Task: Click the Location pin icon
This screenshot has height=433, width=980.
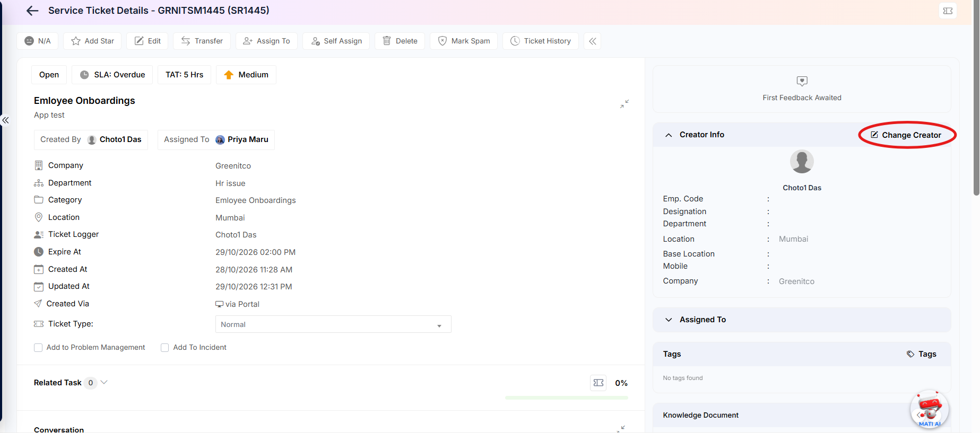Action: [39, 217]
